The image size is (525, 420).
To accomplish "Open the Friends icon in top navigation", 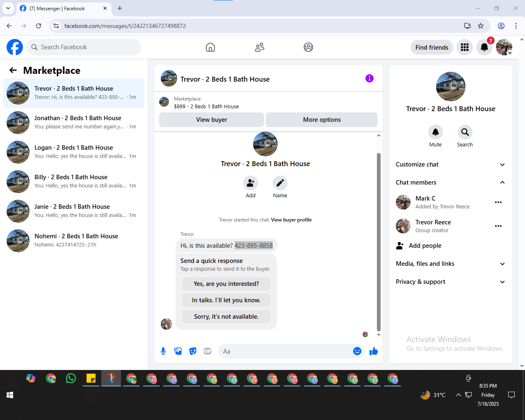I will 260,47.
